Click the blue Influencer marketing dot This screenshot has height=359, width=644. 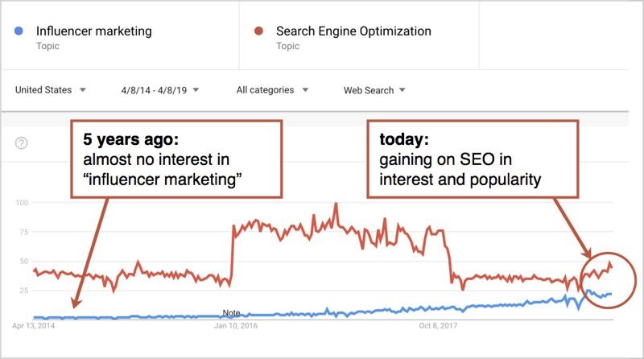pos(19,31)
